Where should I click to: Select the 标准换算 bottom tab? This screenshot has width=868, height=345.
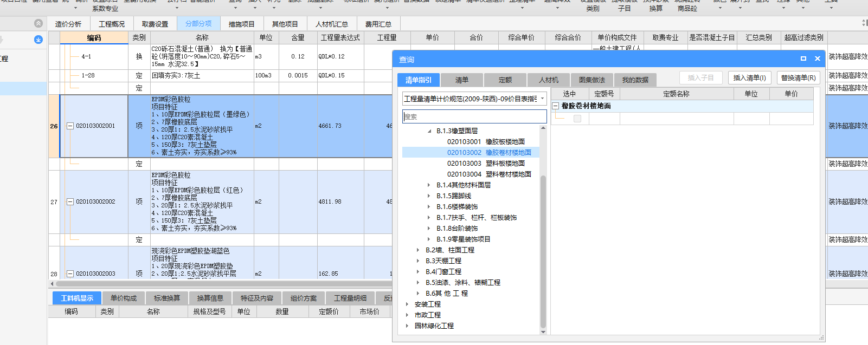pos(167,298)
